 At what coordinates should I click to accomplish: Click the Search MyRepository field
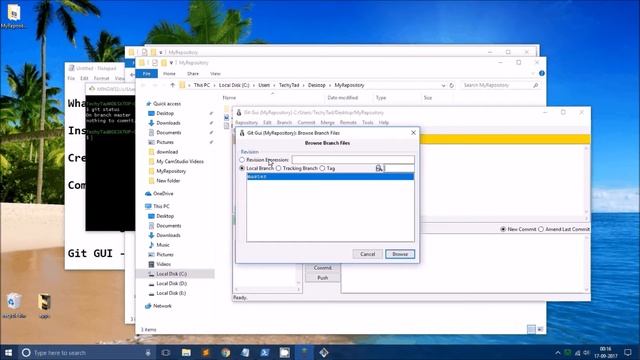[x=500, y=85]
